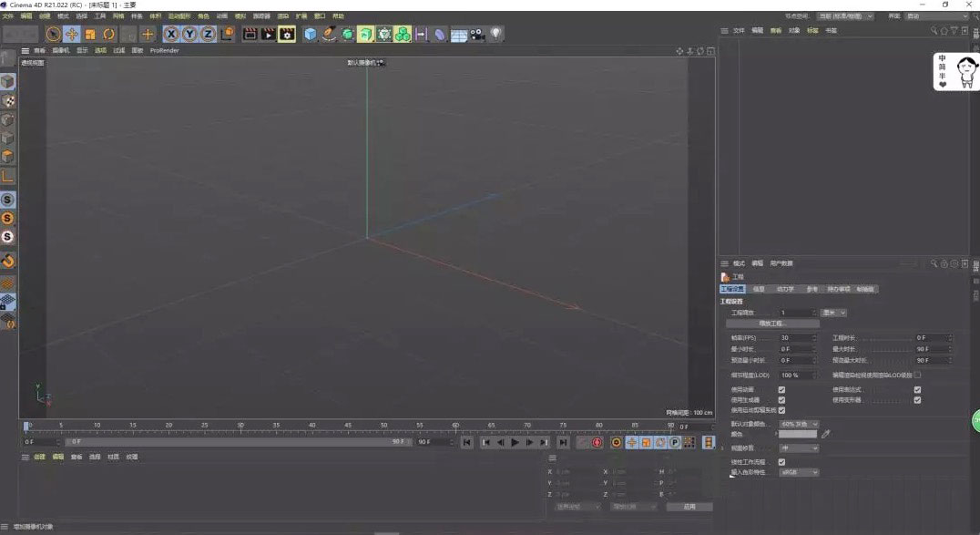Click the gray 颜色 color swatch

798,435
